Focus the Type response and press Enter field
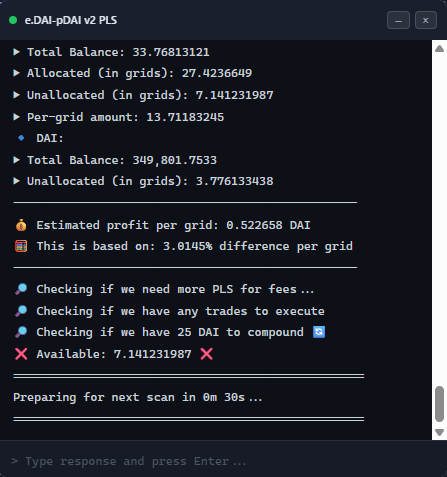 click(223, 461)
